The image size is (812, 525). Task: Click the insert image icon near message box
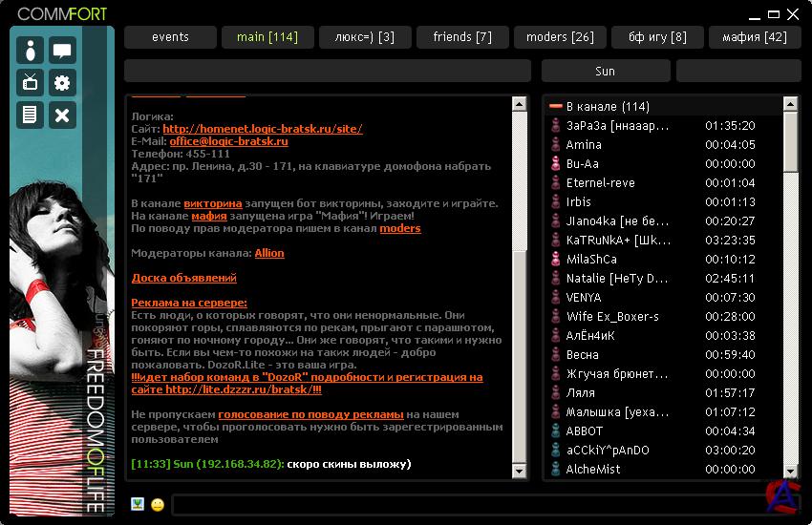[138, 504]
